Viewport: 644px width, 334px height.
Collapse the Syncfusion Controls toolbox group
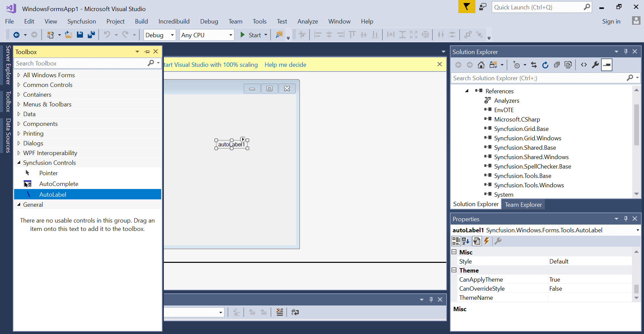pos(19,163)
